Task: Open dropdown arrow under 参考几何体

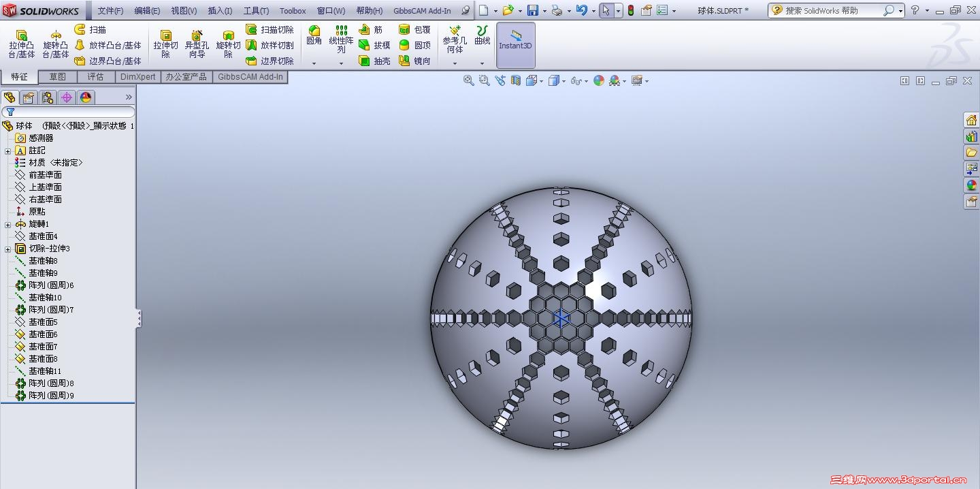Action: click(x=455, y=63)
